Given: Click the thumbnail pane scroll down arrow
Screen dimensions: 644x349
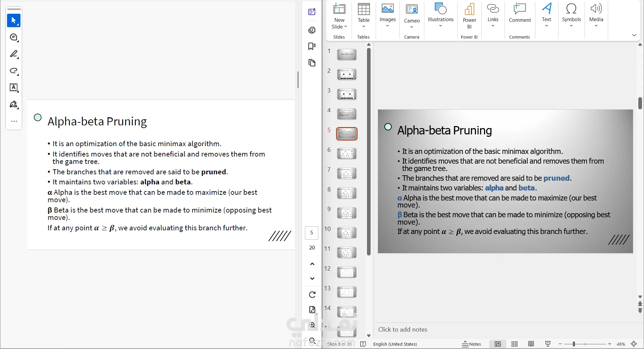Looking at the screenshot, I should (369, 336).
